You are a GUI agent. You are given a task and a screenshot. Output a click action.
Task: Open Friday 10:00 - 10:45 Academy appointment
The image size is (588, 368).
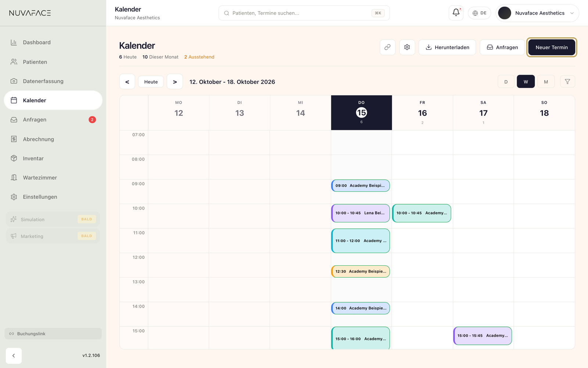pyautogui.click(x=422, y=213)
